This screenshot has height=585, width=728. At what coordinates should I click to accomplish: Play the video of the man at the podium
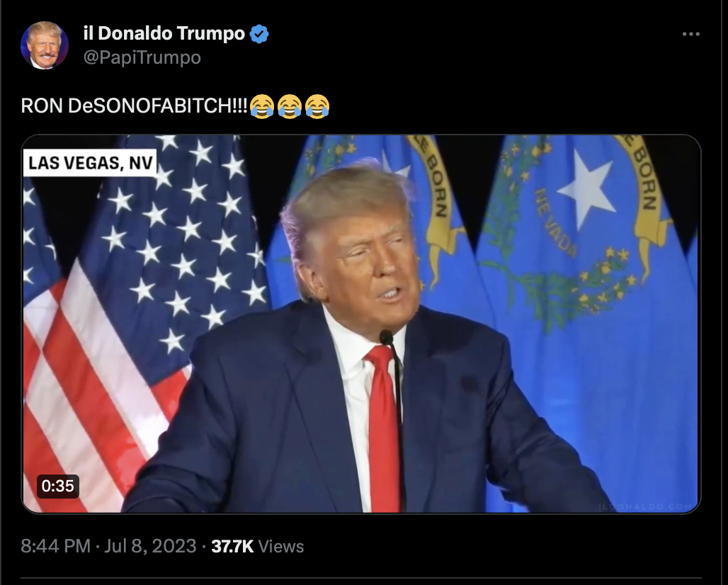pos(361,324)
